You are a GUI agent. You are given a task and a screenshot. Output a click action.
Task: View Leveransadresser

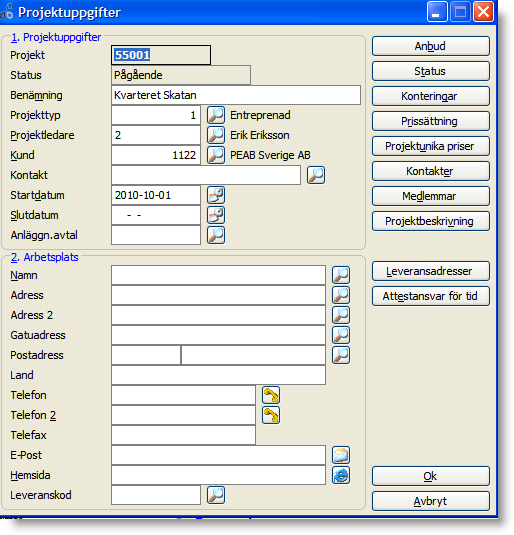pos(431,271)
